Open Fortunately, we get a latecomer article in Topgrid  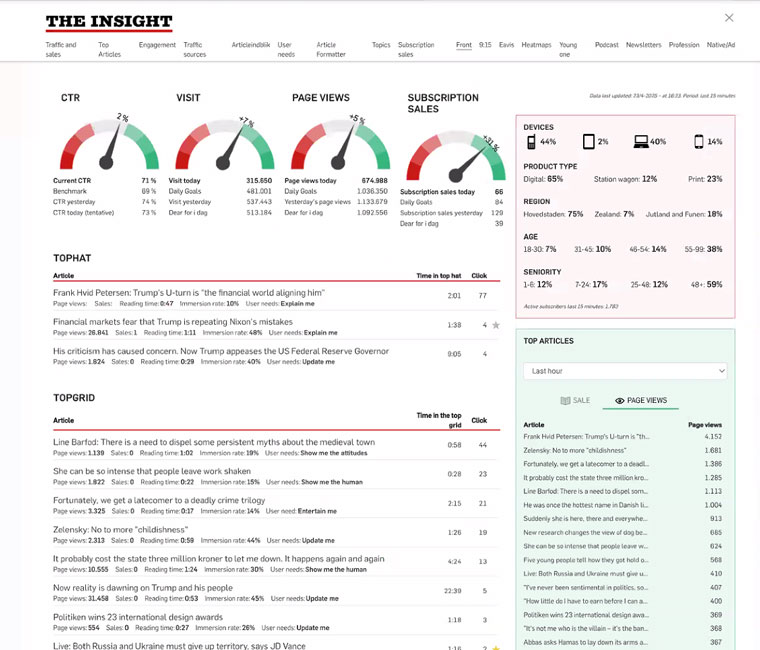tap(159, 500)
